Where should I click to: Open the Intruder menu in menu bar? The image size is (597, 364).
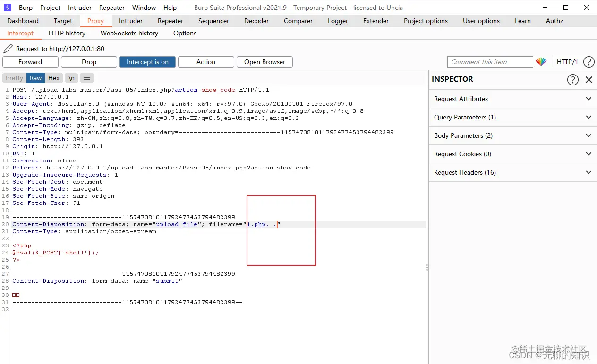(80, 8)
